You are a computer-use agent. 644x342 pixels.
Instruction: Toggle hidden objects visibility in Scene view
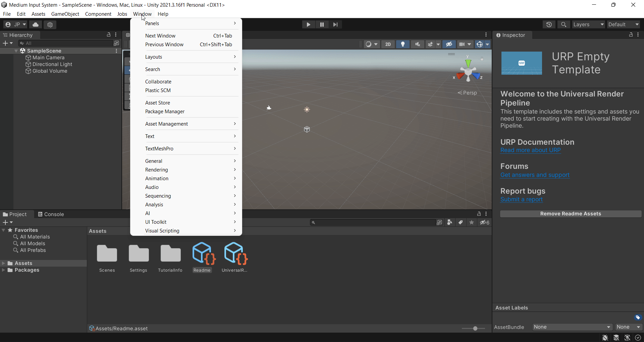click(x=449, y=44)
